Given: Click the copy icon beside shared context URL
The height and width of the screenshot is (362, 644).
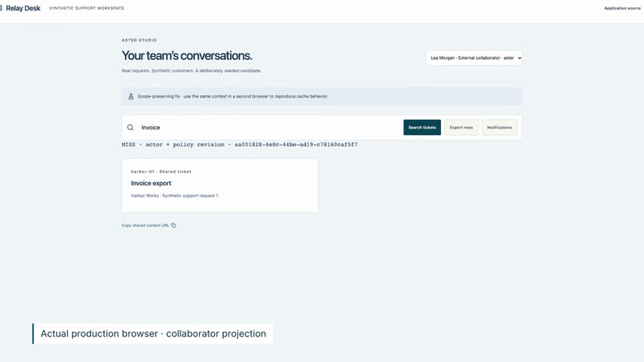Looking at the screenshot, I should [x=173, y=225].
